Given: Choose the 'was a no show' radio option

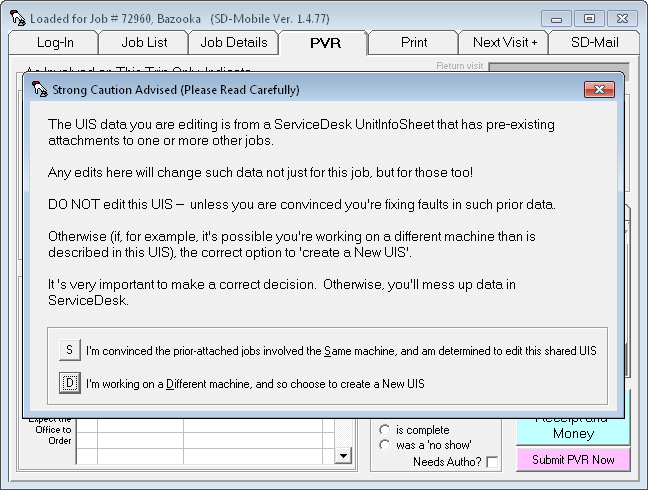Looking at the screenshot, I should pyautogui.click(x=384, y=445).
